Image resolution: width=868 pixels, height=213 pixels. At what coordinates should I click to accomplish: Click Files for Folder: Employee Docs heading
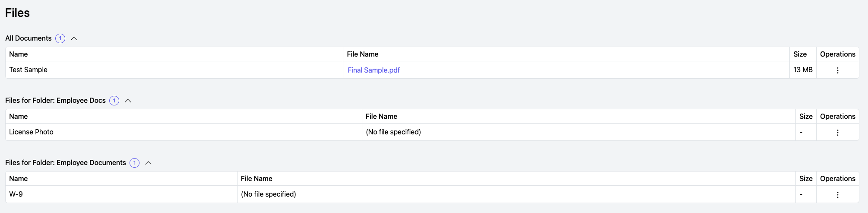[55, 101]
